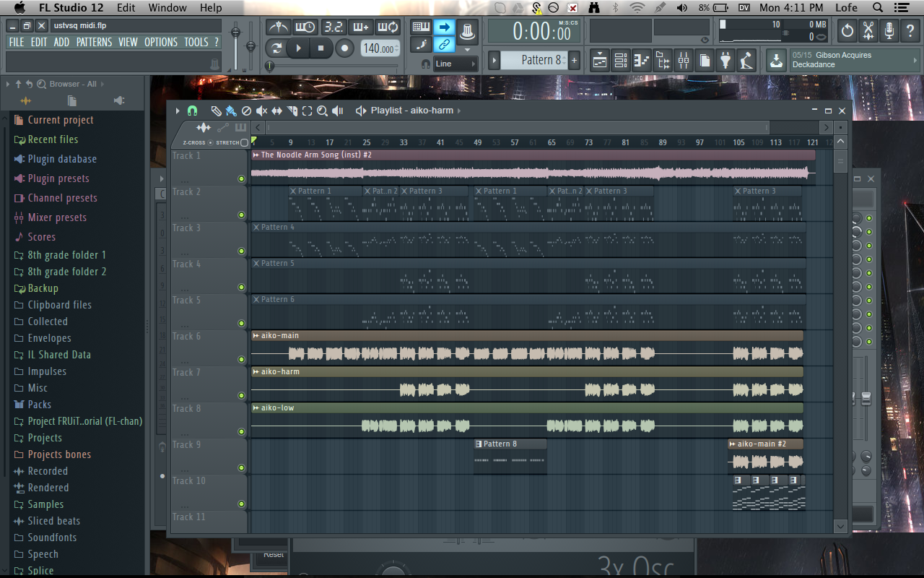Image resolution: width=924 pixels, height=578 pixels.
Task: Toggle the link (multilink controllers) icon
Action: [x=444, y=45]
